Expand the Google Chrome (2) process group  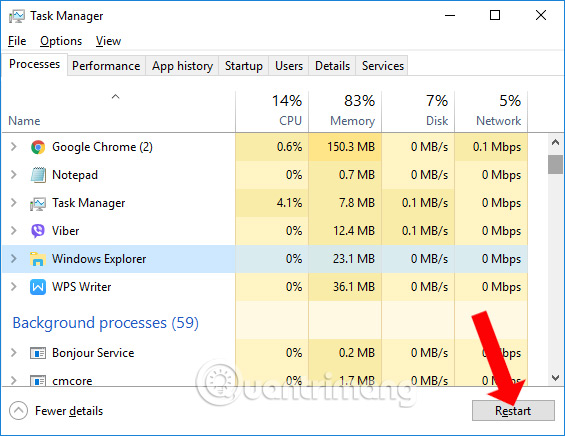point(14,147)
